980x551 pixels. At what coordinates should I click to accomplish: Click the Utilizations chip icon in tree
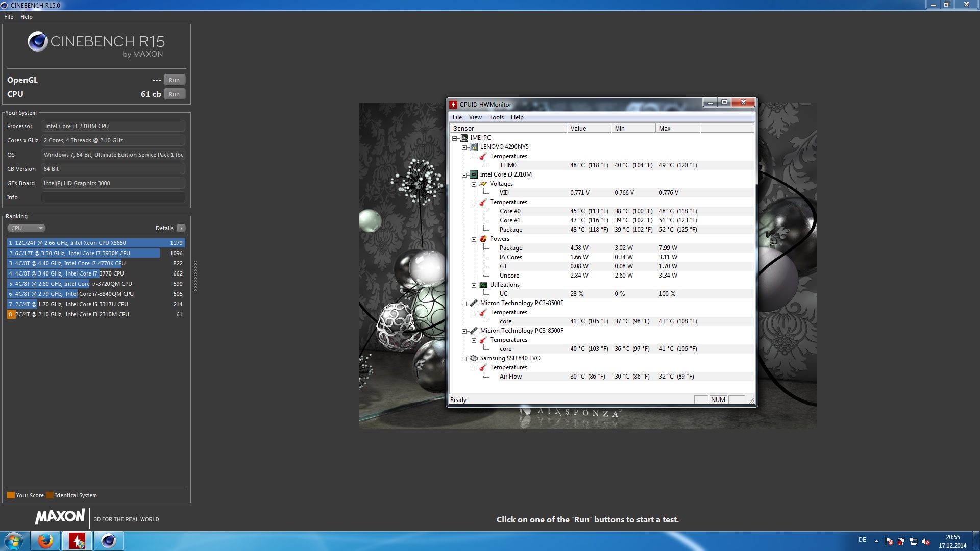(483, 285)
